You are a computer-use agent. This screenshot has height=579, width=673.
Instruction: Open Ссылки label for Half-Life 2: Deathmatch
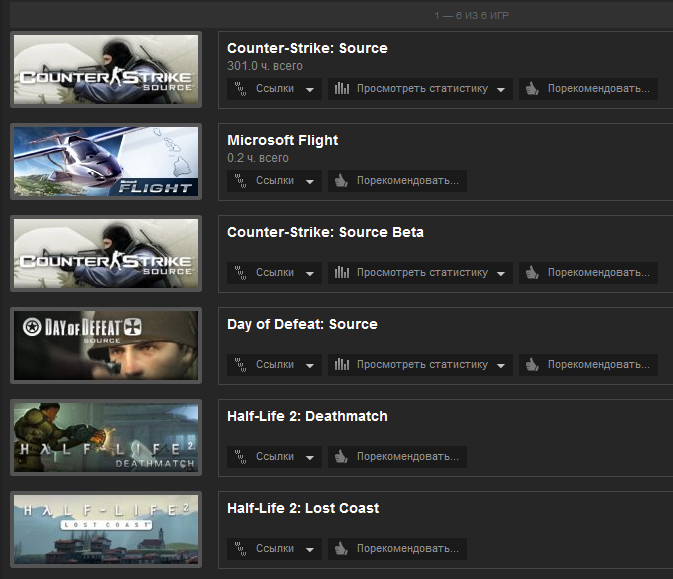click(275, 456)
